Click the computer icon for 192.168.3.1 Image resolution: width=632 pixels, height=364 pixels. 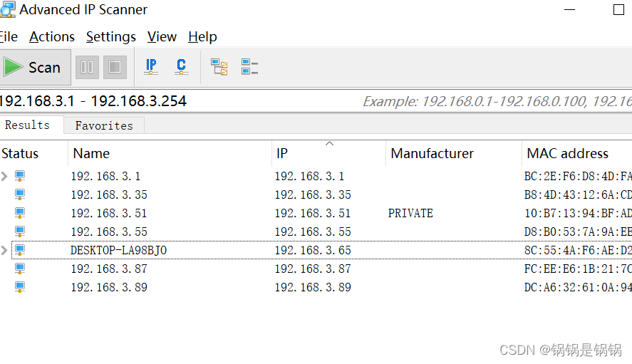20,176
